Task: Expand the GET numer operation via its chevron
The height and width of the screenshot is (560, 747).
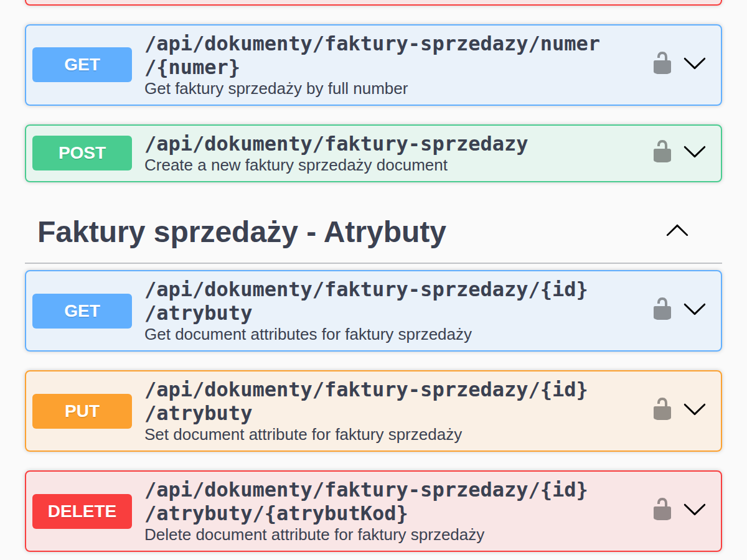Action: click(695, 63)
